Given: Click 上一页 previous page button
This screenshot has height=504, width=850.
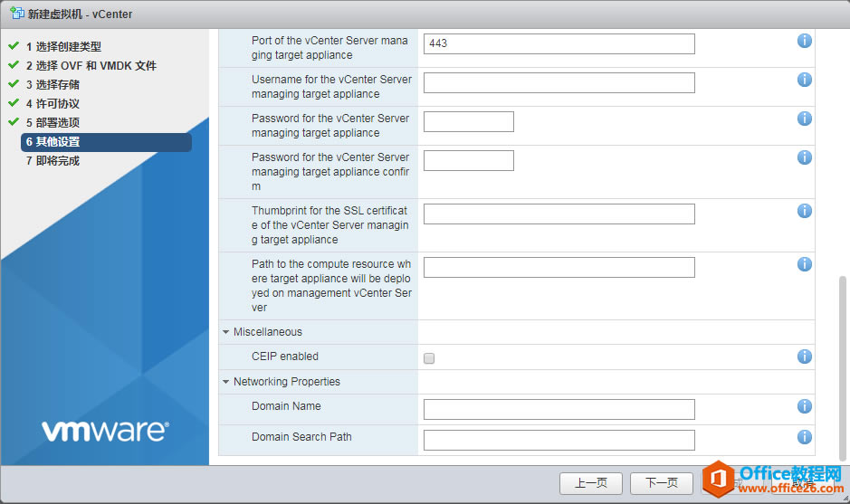Looking at the screenshot, I should click(591, 483).
